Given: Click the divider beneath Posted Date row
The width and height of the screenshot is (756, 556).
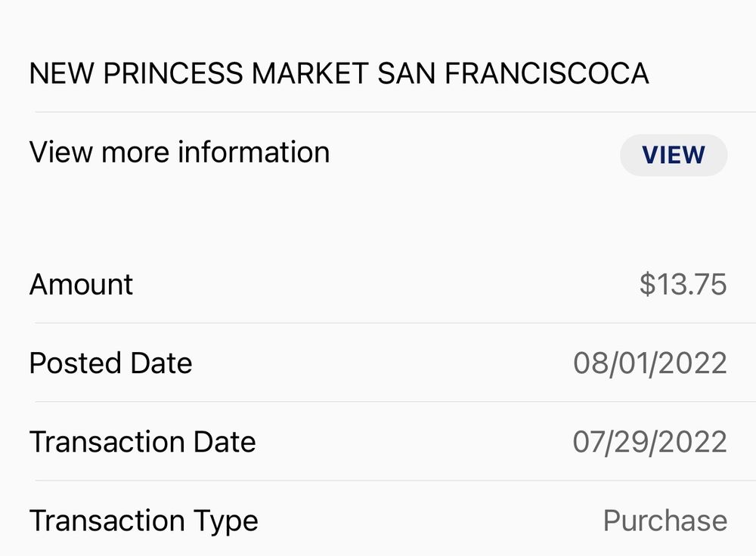Looking at the screenshot, I should (393, 402).
